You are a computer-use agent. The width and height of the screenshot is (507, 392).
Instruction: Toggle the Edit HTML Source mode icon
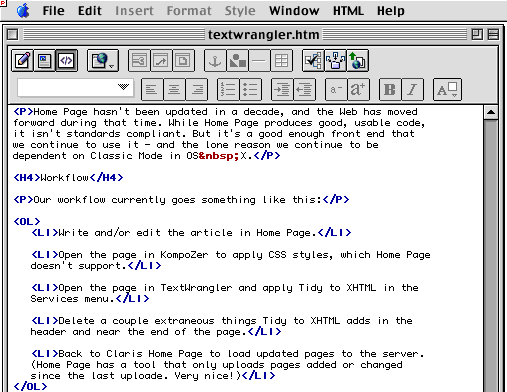[66, 60]
